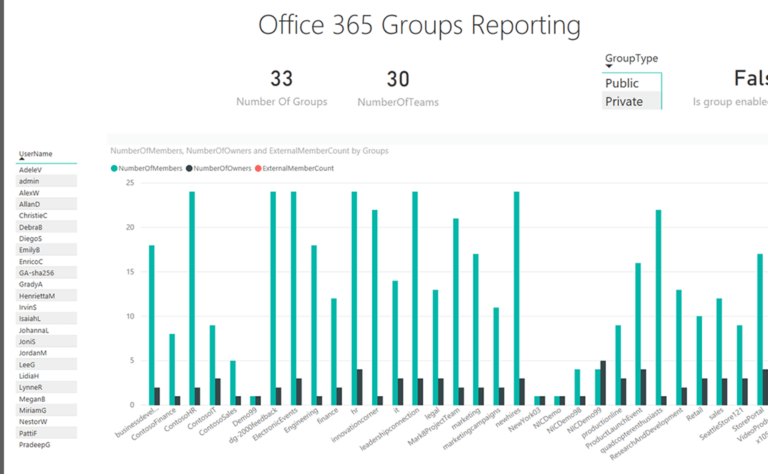Click the innovationcorner axis label

(x=355, y=425)
